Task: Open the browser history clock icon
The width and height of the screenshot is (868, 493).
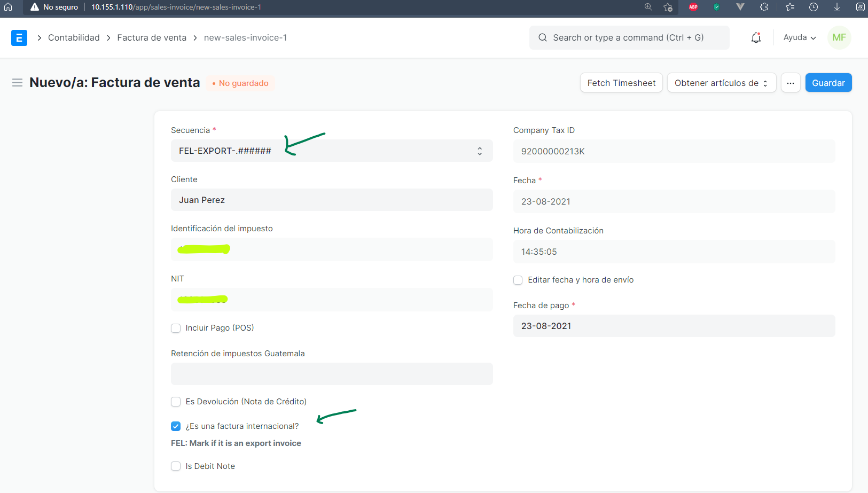Action: coord(814,7)
